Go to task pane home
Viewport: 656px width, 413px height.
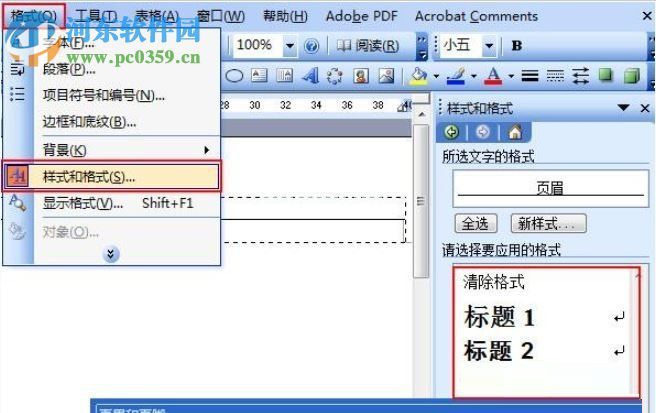click(515, 132)
